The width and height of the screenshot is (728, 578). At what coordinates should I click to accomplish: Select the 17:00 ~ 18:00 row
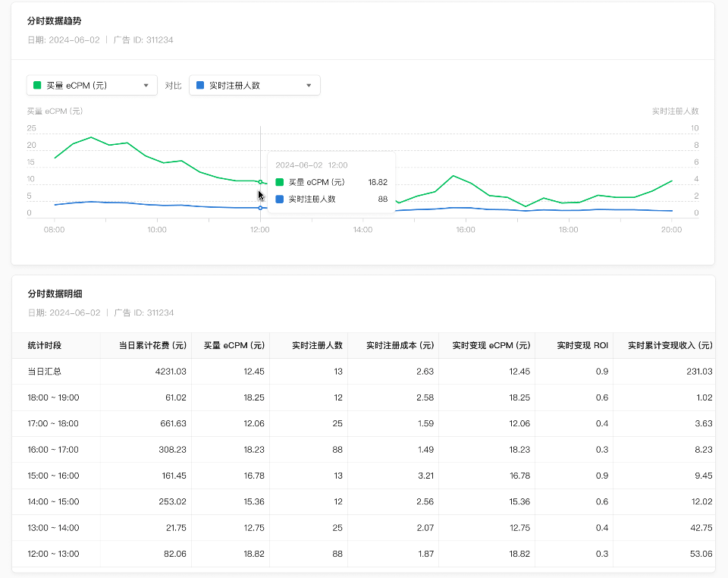[363, 423]
